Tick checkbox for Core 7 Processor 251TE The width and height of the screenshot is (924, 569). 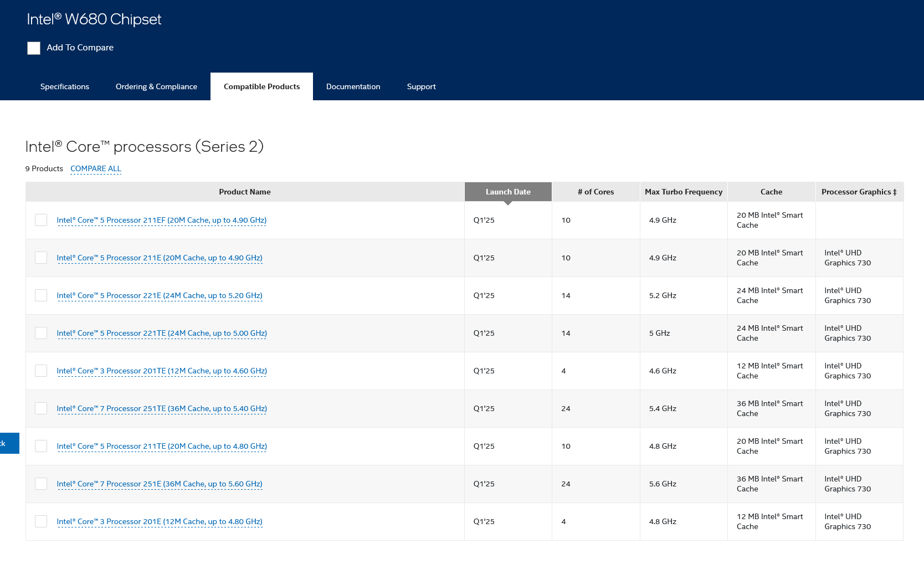click(x=41, y=408)
